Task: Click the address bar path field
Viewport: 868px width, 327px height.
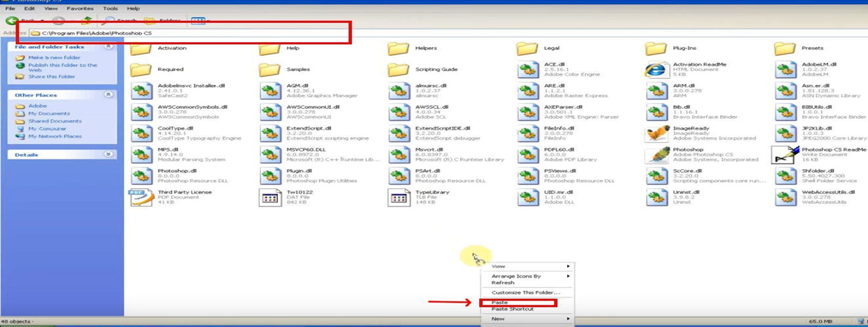Action: [x=191, y=33]
